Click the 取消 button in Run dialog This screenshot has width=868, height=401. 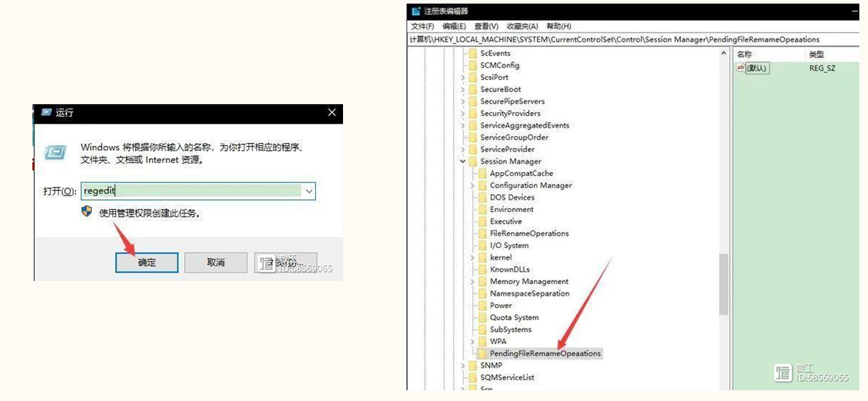point(216,262)
